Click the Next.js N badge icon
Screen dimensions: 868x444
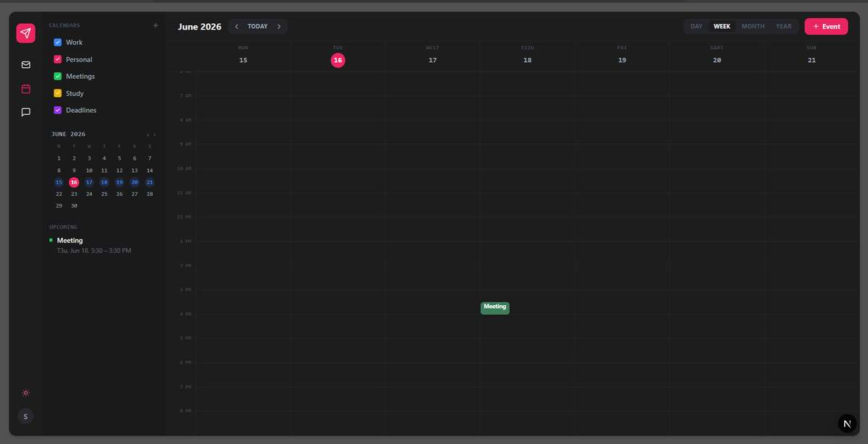coord(847,424)
